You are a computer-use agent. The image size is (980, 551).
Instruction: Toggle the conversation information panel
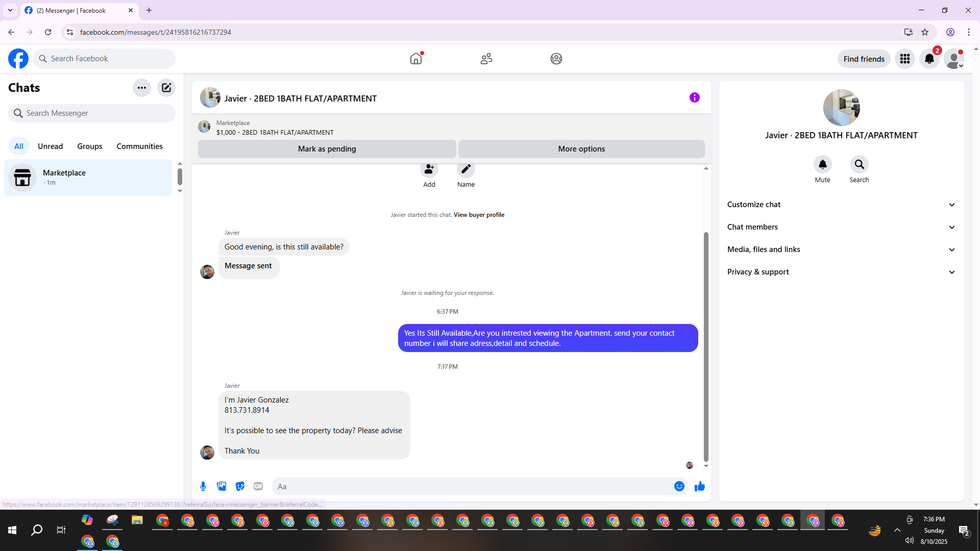tap(694, 97)
